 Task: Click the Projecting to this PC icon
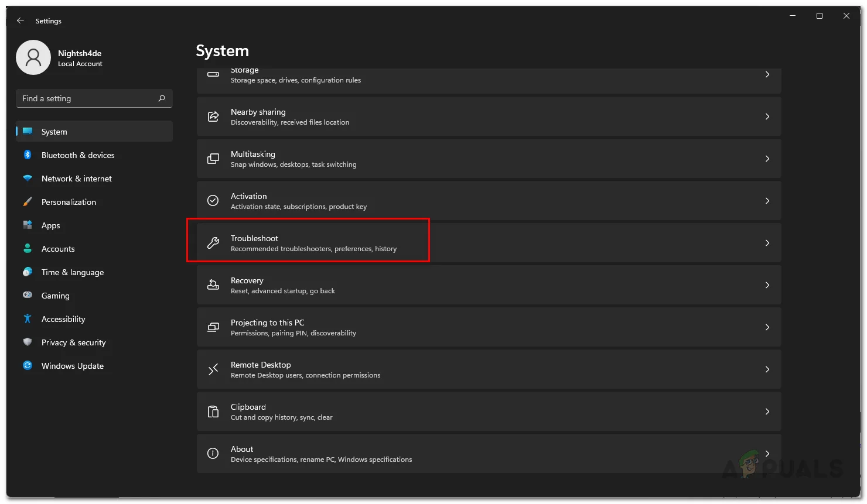tap(213, 327)
